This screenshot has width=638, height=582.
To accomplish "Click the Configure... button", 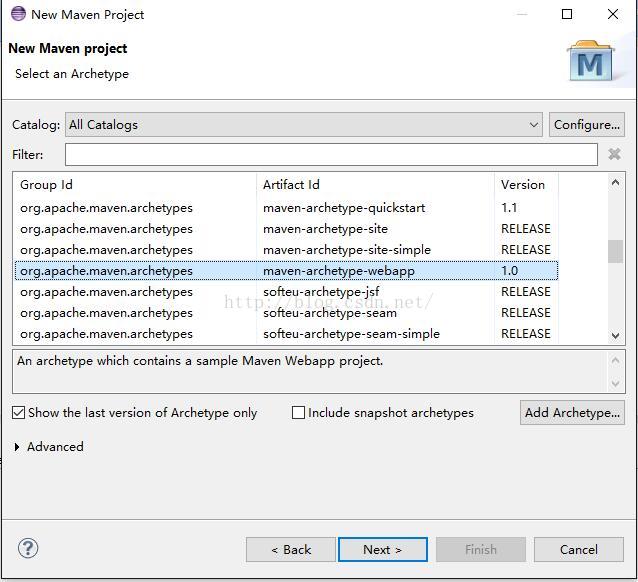I will pyautogui.click(x=587, y=125).
